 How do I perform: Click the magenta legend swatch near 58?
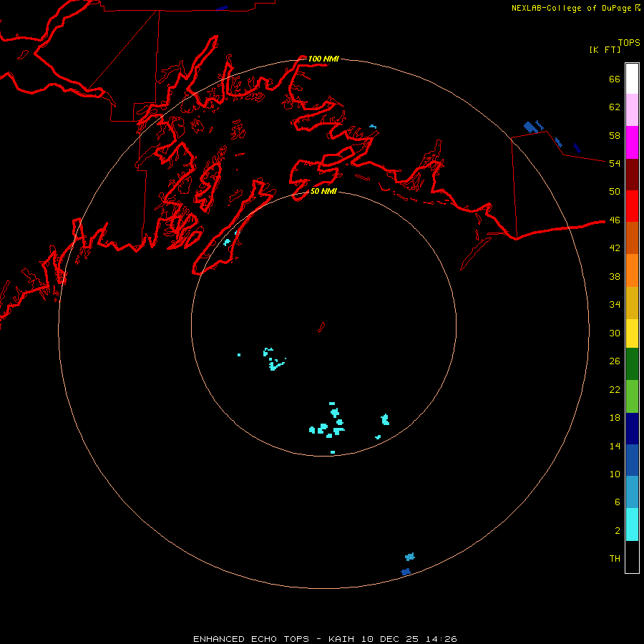coord(632,142)
